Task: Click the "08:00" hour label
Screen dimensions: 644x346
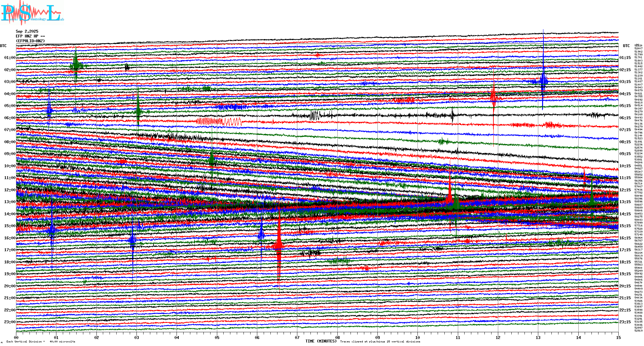Action: click(x=10, y=142)
